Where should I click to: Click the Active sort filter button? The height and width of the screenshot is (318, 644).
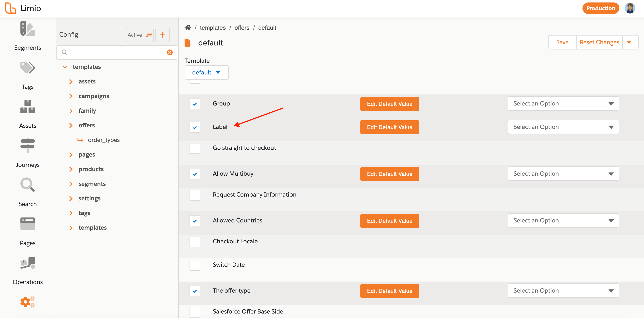(x=140, y=35)
